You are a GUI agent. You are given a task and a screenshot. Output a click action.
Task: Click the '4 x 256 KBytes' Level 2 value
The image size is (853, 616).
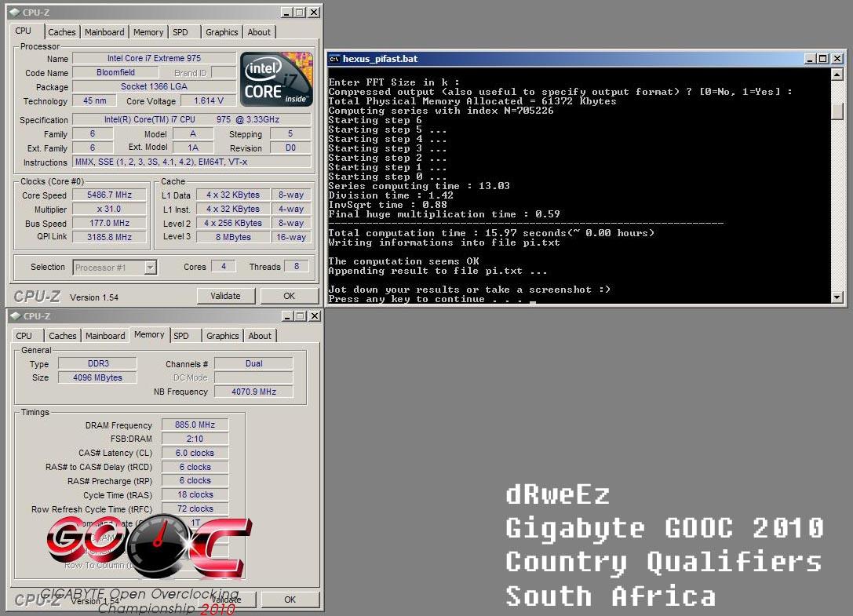tap(233, 223)
